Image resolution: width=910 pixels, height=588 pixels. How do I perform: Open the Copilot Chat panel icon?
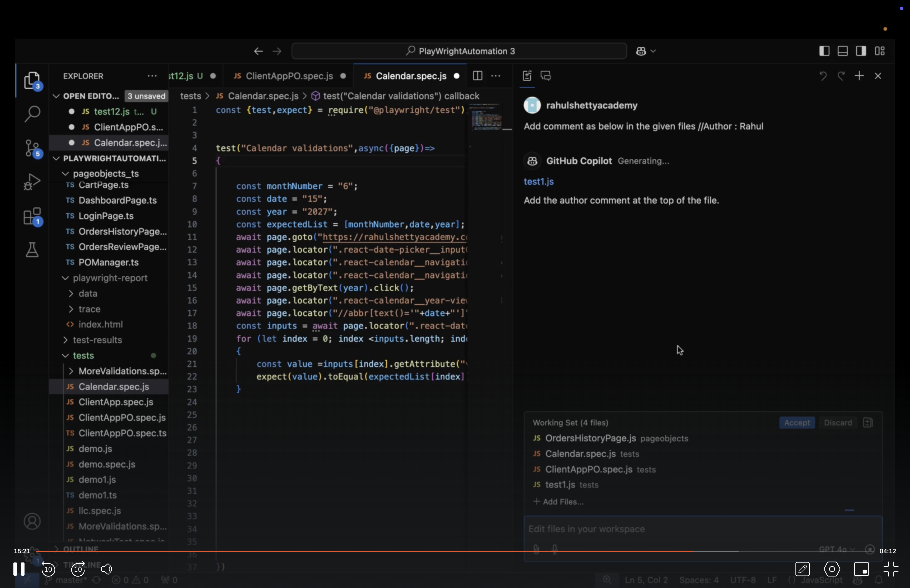pyautogui.click(x=546, y=76)
